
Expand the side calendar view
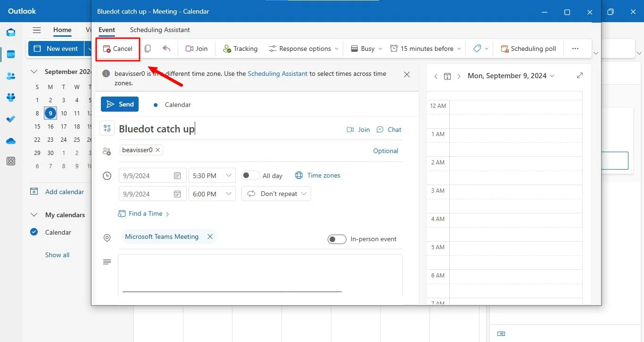click(x=580, y=75)
